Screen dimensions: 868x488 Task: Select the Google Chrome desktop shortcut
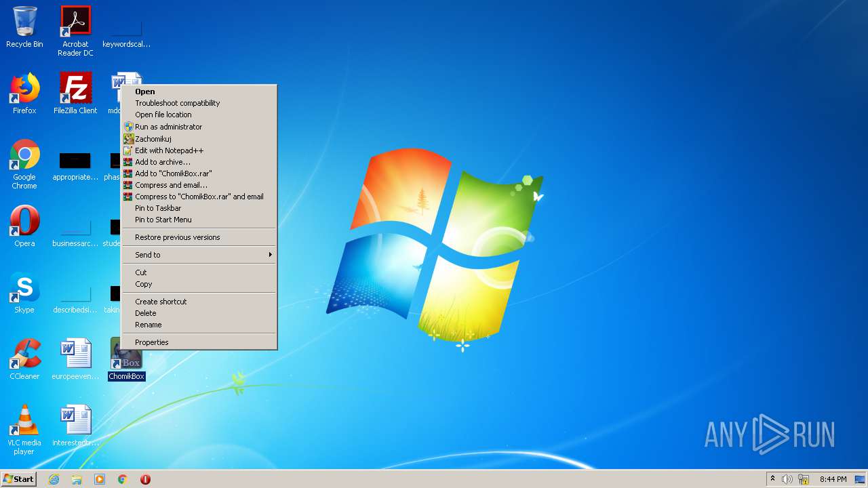coord(24,165)
